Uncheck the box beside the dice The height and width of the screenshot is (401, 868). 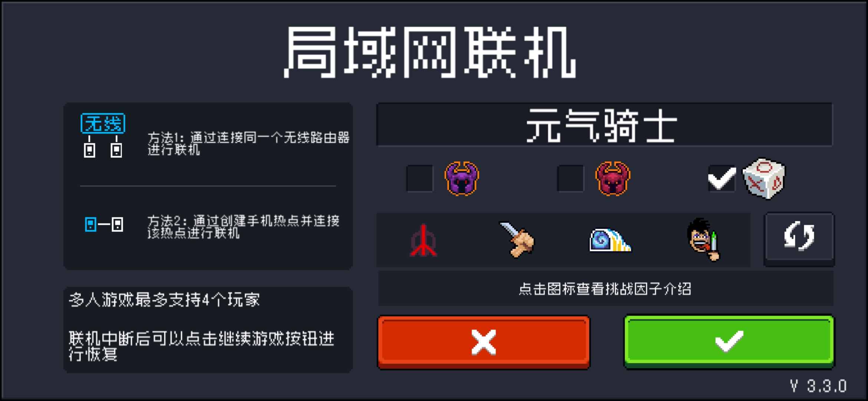click(x=721, y=179)
